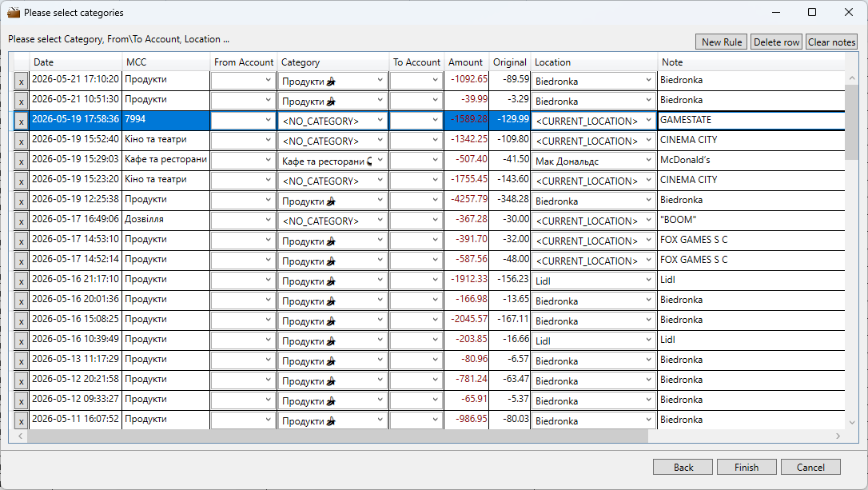The width and height of the screenshot is (868, 490).
Task: Click x on the 2026-05-16 21:17:10 Lidl row
Action: pyautogui.click(x=21, y=281)
